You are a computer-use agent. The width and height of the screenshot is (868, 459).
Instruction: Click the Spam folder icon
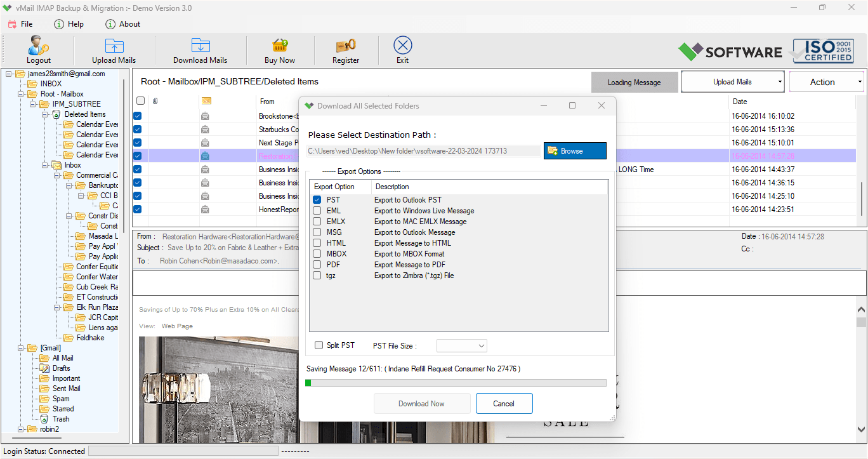44,399
